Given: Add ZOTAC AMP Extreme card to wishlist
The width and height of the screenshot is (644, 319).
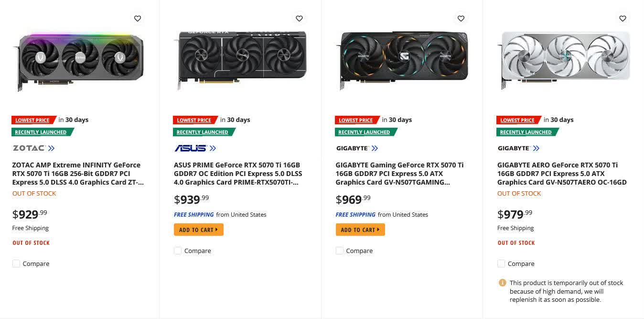Looking at the screenshot, I should pyautogui.click(x=138, y=18).
